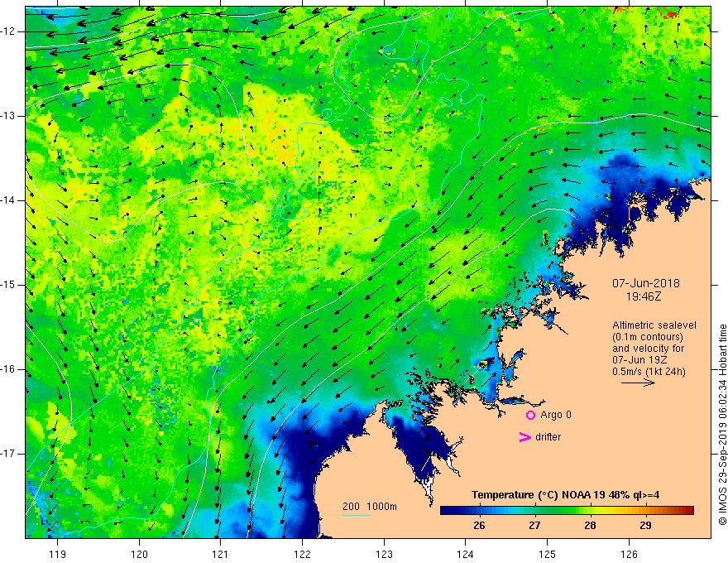Click the 'and velocity for' legend line
Screen dimensions: 728x563
(648, 349)
